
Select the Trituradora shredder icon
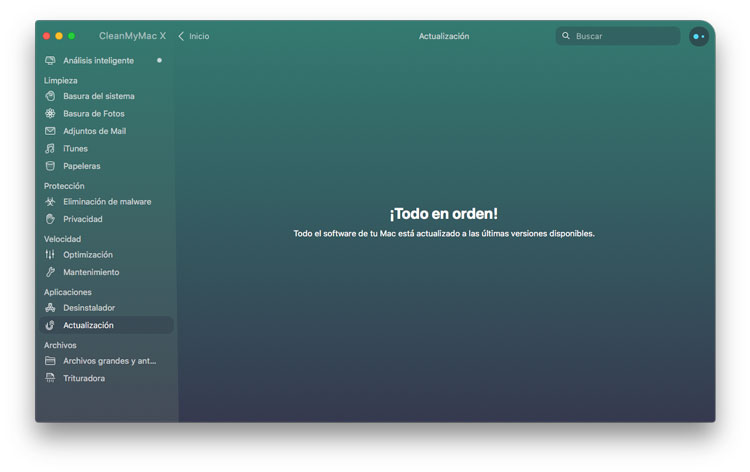pos(50,378)
